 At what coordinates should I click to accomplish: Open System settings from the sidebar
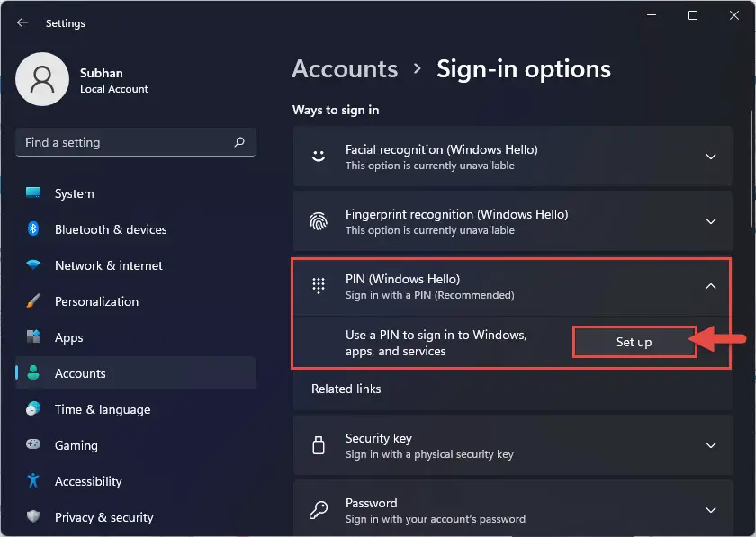74,193
